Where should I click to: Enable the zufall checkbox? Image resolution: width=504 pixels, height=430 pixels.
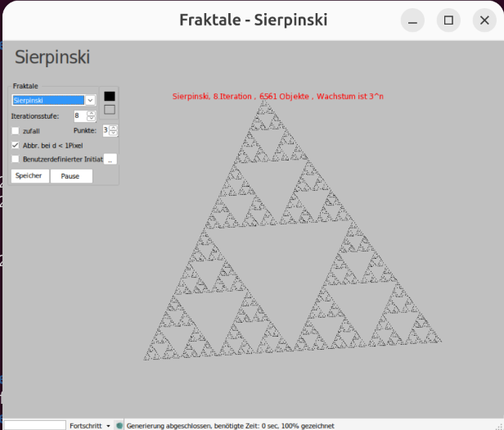[x=16, y=130]
